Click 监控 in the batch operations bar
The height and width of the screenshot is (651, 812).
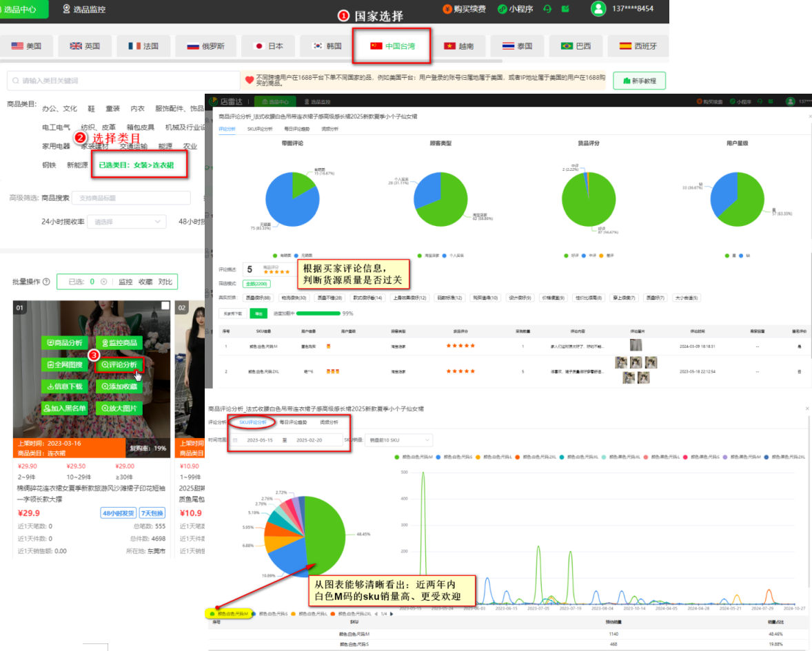pyautogui.click(x=125, y=282)
